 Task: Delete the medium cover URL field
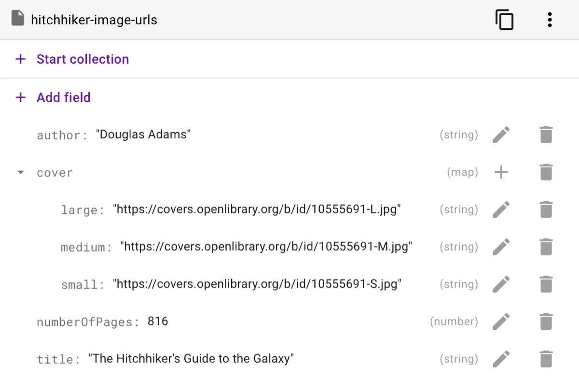[x=546, y=247]
